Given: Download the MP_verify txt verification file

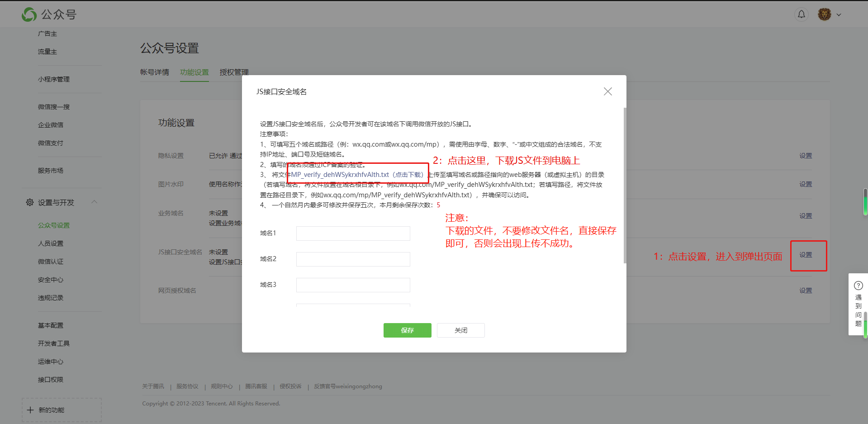Looking at the screenshot, I should click(357, 175).
